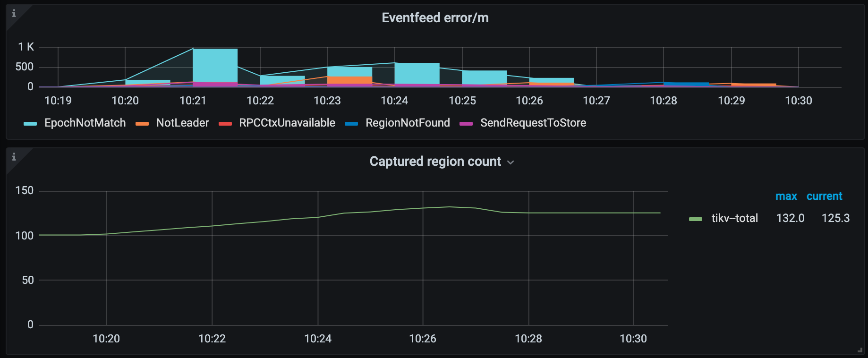Click the tikv--total series legend icon

pyautogui.click(x=696, y=218)
